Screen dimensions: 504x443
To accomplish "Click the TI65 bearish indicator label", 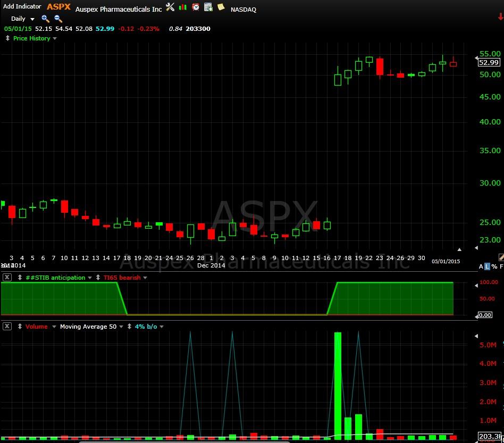I will 122,278.
